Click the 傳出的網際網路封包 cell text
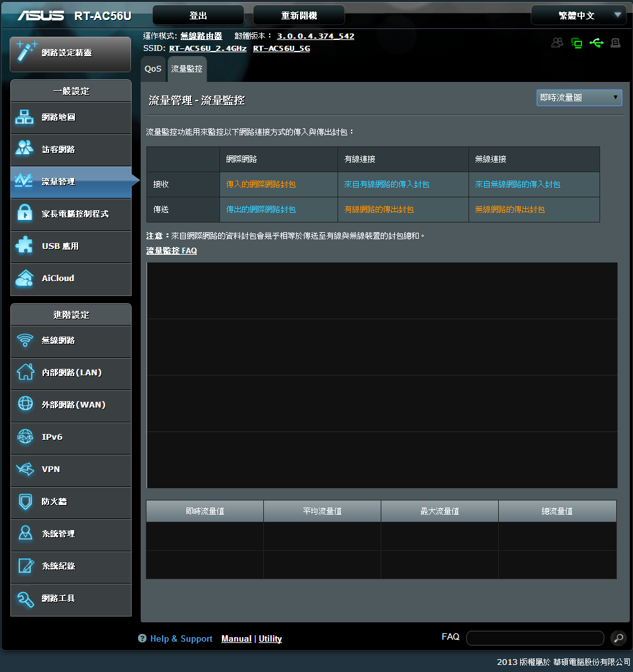 (261, 210)
